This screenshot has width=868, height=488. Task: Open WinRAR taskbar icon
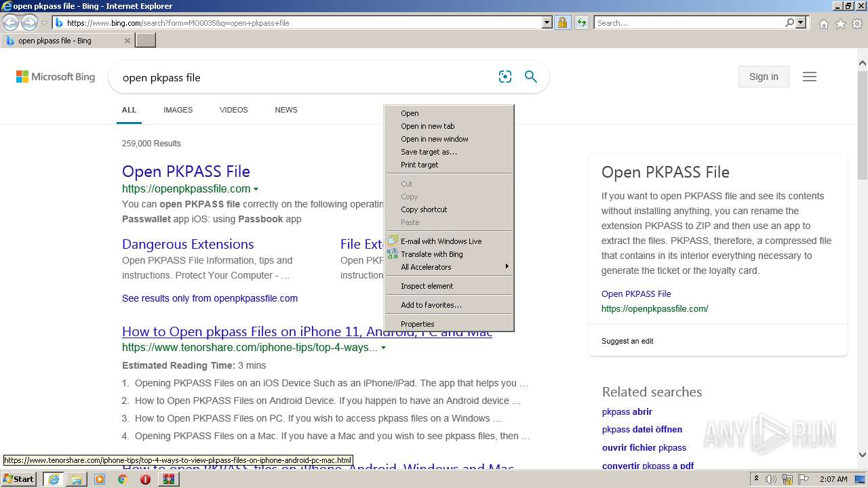(168, 479)
